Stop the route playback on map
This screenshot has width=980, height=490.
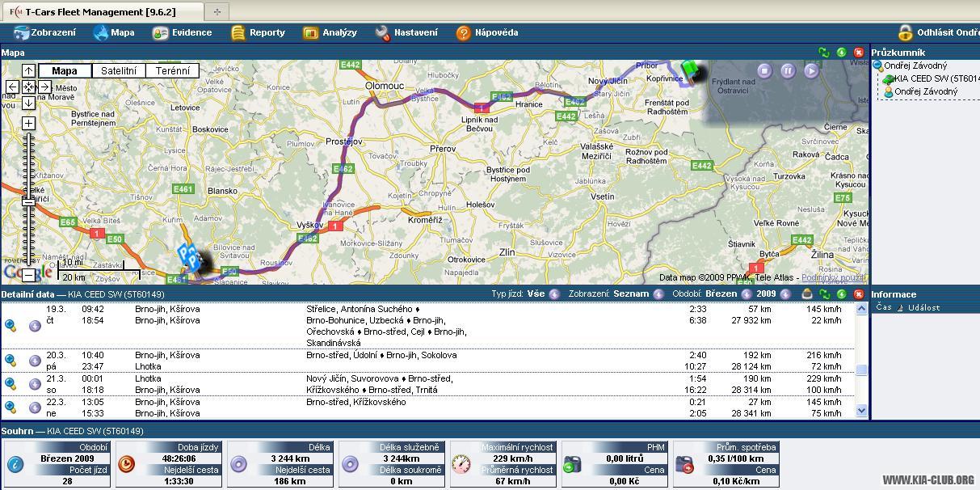[x=764, y=70]
